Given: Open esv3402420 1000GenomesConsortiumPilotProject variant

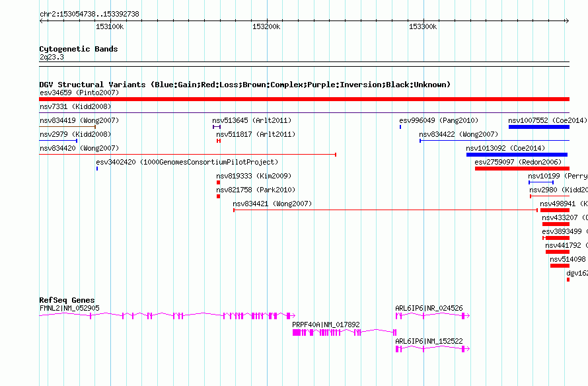Looking at the screenshot, I should (97, 169).
